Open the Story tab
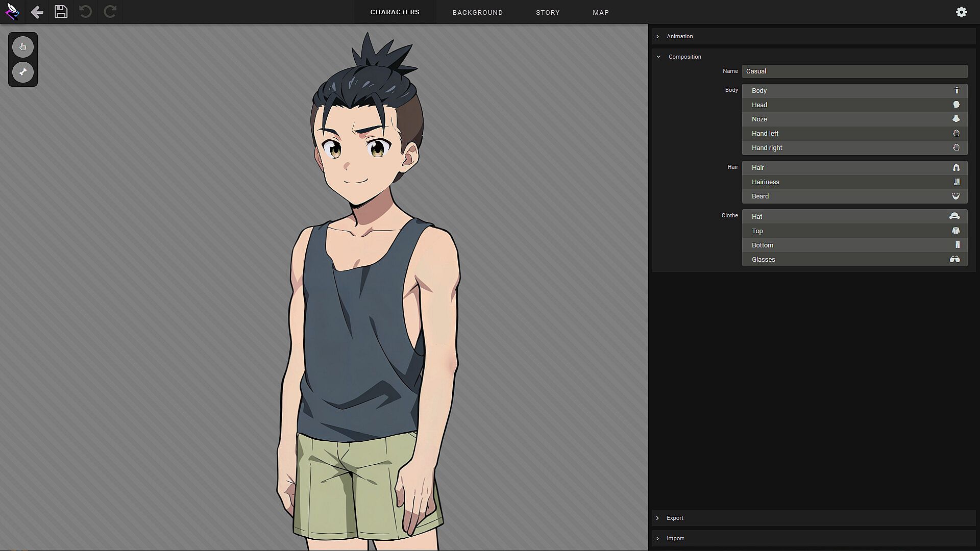Image resolution: width=980 pixels, height=551 pixels. coord(548,12)
